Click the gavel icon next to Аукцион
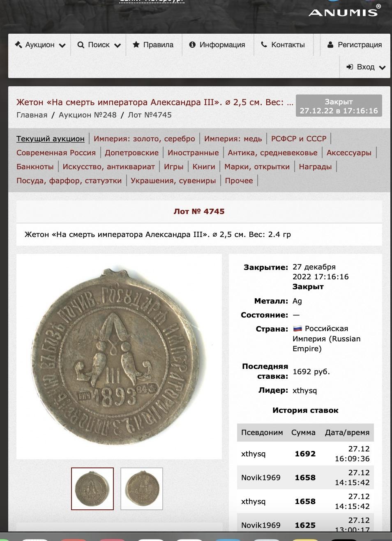 click(18, 45)
